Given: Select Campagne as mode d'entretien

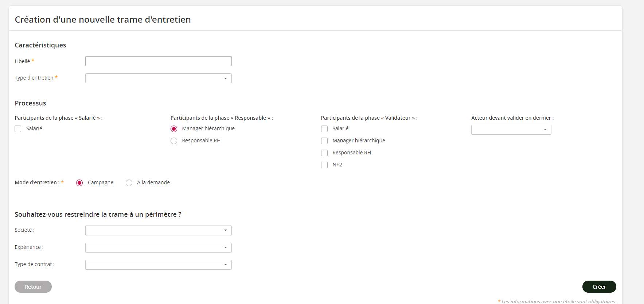Looking at the screenshot, I should pos(79,183).
